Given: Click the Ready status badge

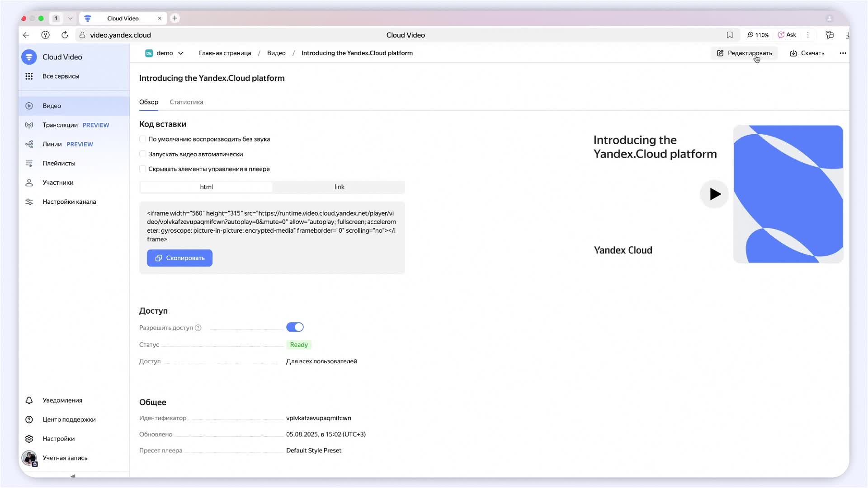Looking at the screenshot, I should (x=299, y=345).
